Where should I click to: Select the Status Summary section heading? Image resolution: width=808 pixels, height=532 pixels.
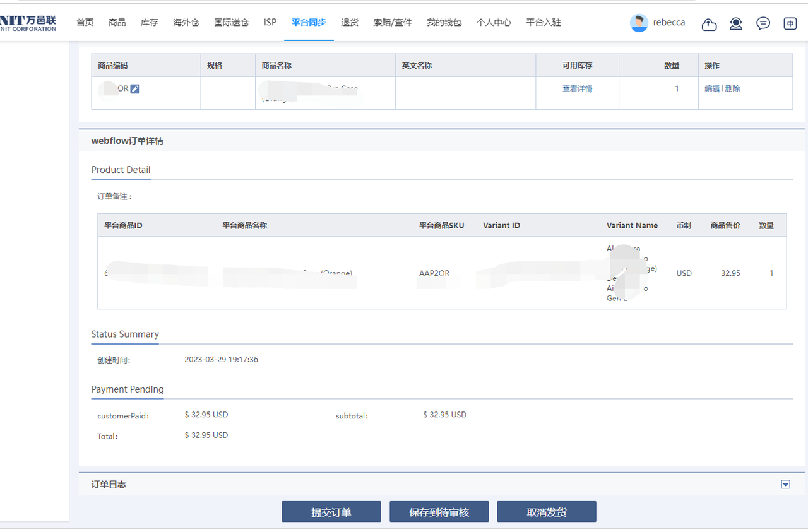point(125,334)
